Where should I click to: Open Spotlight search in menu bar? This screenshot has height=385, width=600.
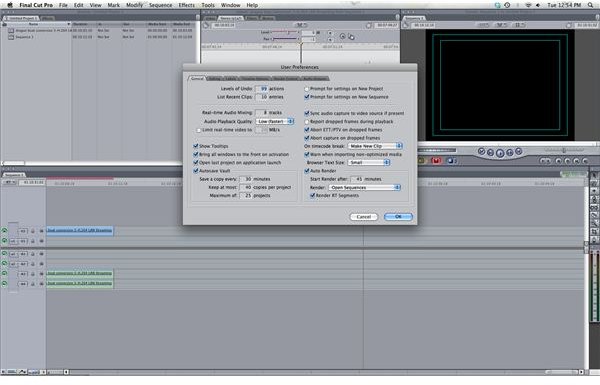tap(591, 5)
